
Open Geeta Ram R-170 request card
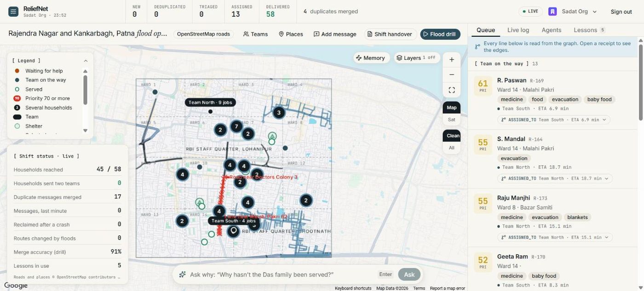click(552, 270)
